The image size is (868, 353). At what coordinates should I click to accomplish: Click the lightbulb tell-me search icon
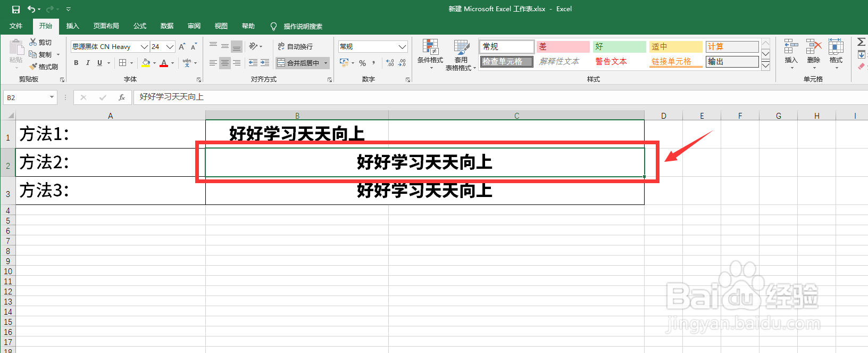273,26
